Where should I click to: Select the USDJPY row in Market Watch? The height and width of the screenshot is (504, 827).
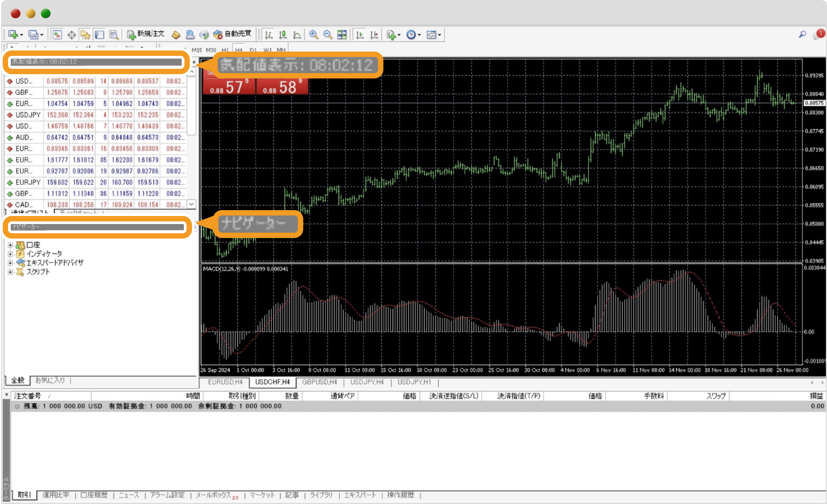coord(96,115)
